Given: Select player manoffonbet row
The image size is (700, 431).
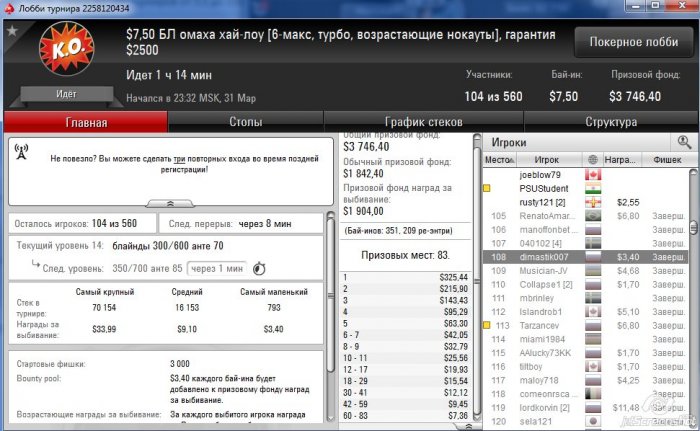Looking at the screenshot, I should (585, 230).
